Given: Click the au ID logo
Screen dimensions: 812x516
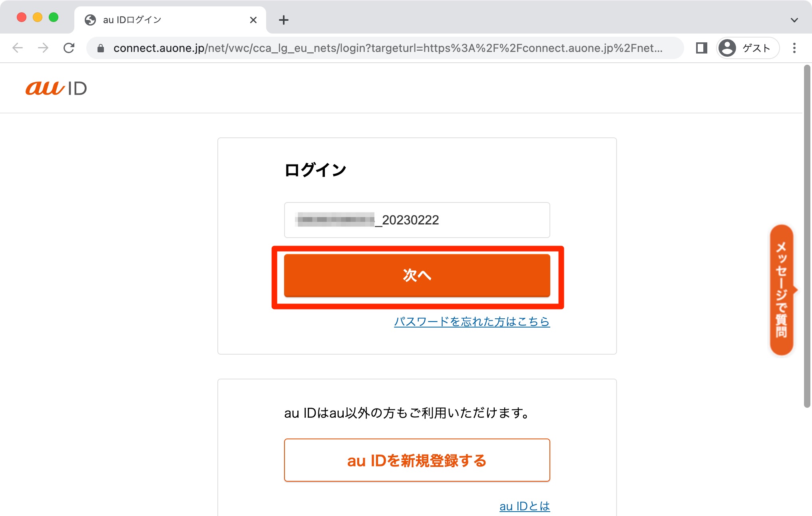Looking at the screenshot, I should coord(56,88).
